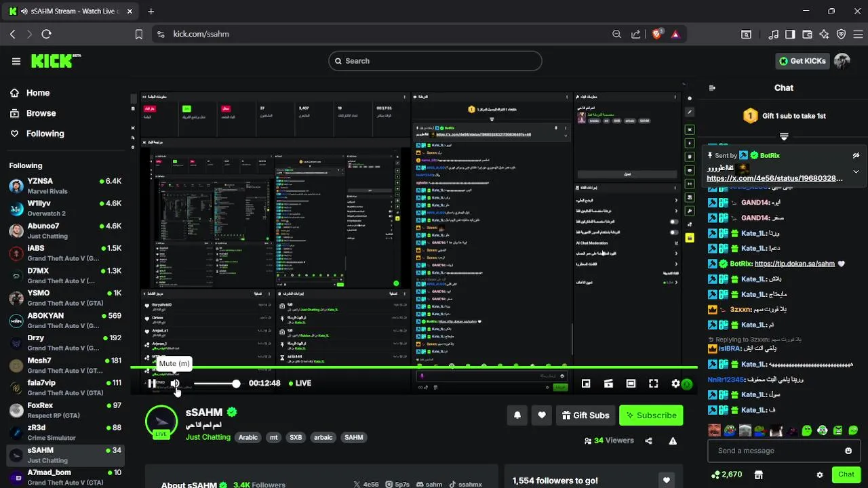Open FoxRex channel in sidebar
Viewport: 868px width, 488px height.
[x=65, y=409]
